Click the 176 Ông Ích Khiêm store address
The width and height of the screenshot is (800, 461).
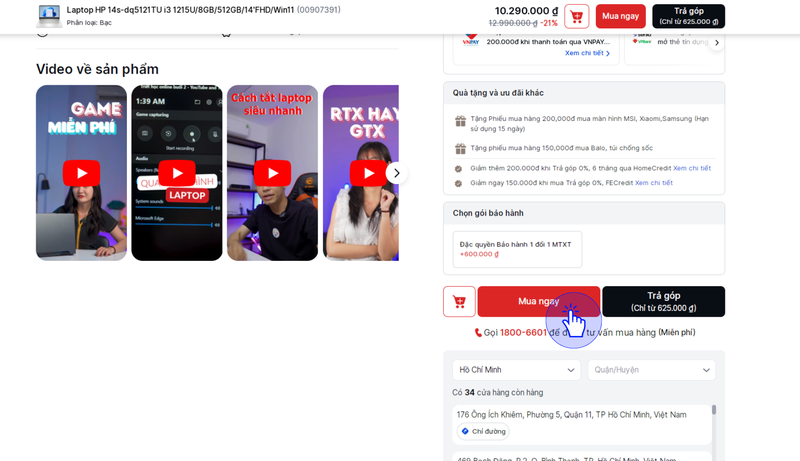tap(571, 415)
